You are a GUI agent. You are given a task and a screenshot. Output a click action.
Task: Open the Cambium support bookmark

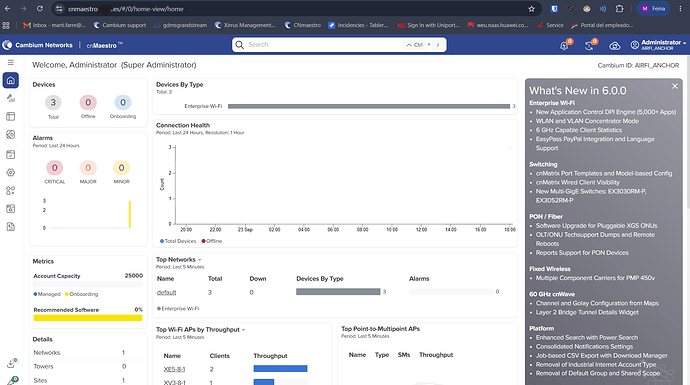pos(120,26)
